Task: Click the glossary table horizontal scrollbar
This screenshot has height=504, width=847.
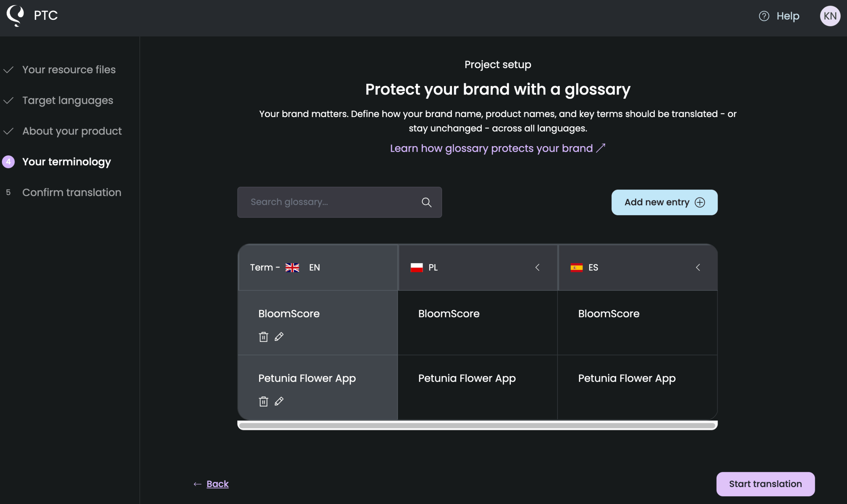Action: (x=477, y=426)
